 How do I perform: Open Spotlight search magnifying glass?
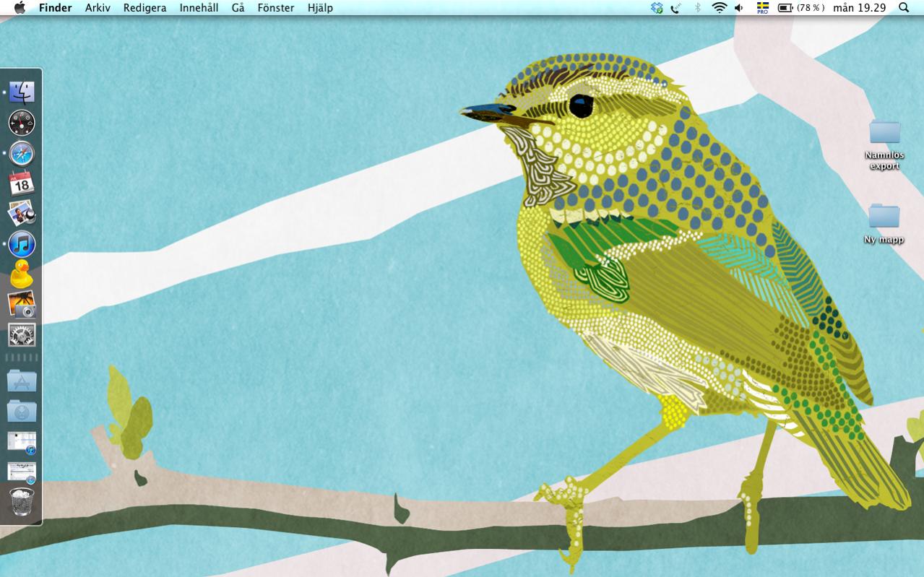904,8
